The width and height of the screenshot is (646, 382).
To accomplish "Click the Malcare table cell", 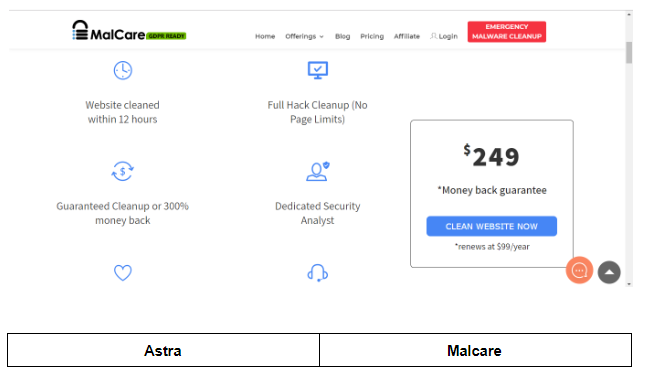I will [x=475, y=350].
